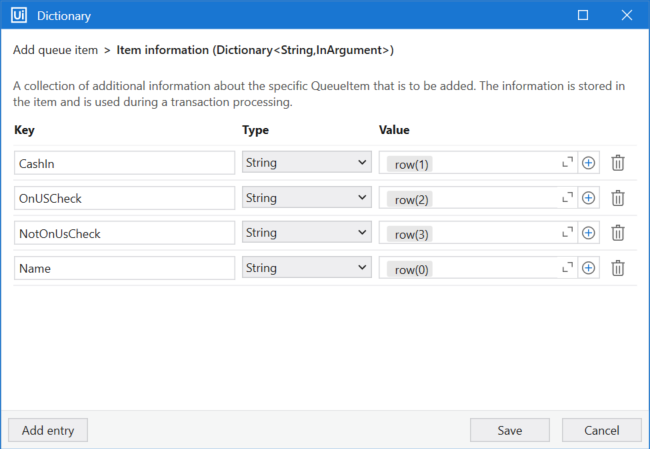Click the plus icon beside row(2) value
The height and width of the screenshot is (449, 650).
click(588, 198)
